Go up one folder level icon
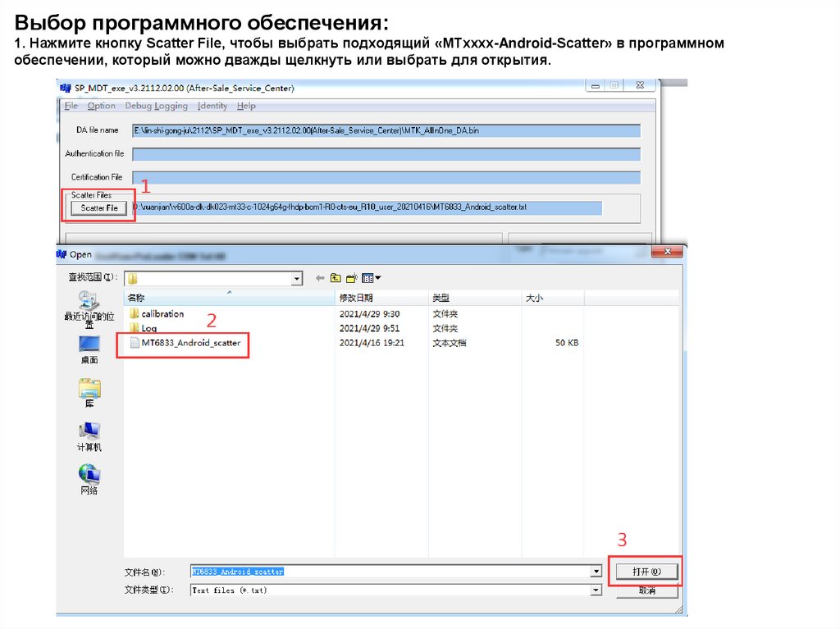The image size is (840, 629). tap(336, 278)
